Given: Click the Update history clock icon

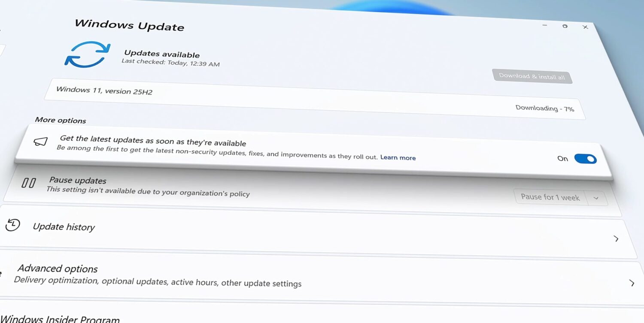Looking at the screenshot, I should [13, 224].
